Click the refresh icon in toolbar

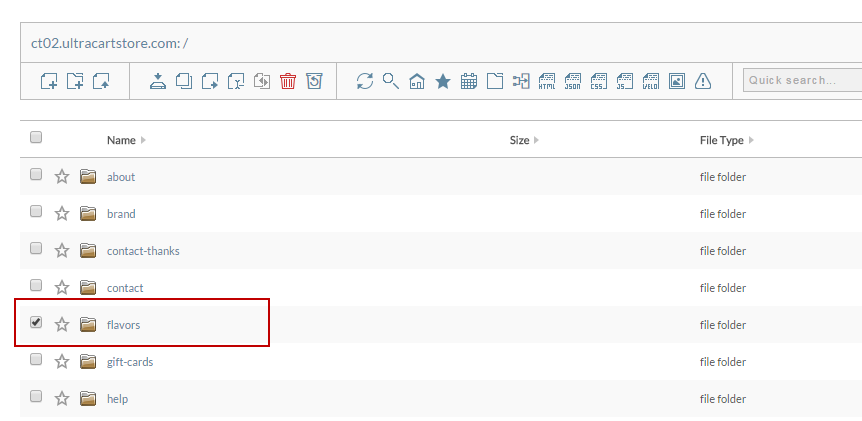click(364, 81)
